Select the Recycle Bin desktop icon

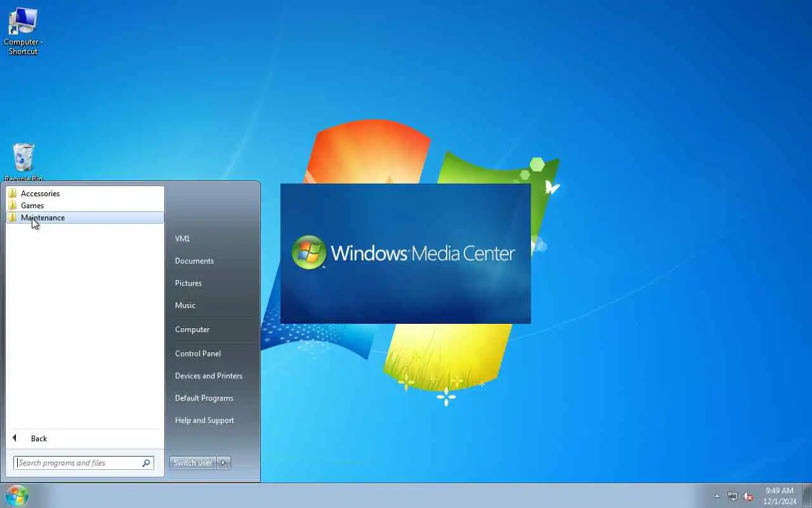tap(23, 162)
